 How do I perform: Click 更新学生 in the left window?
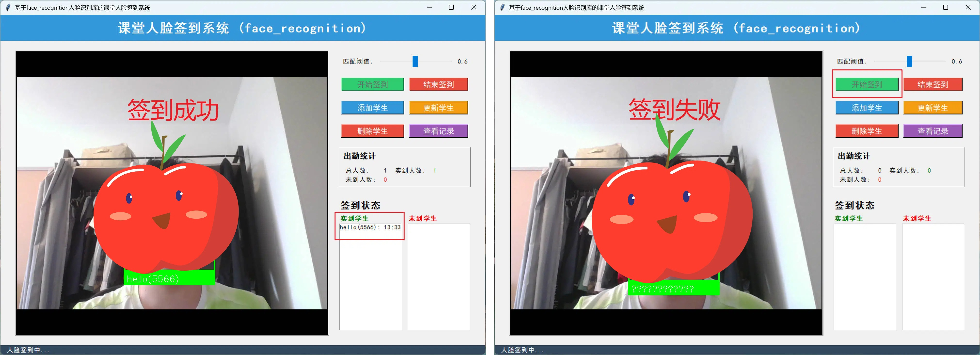(439, 108)
